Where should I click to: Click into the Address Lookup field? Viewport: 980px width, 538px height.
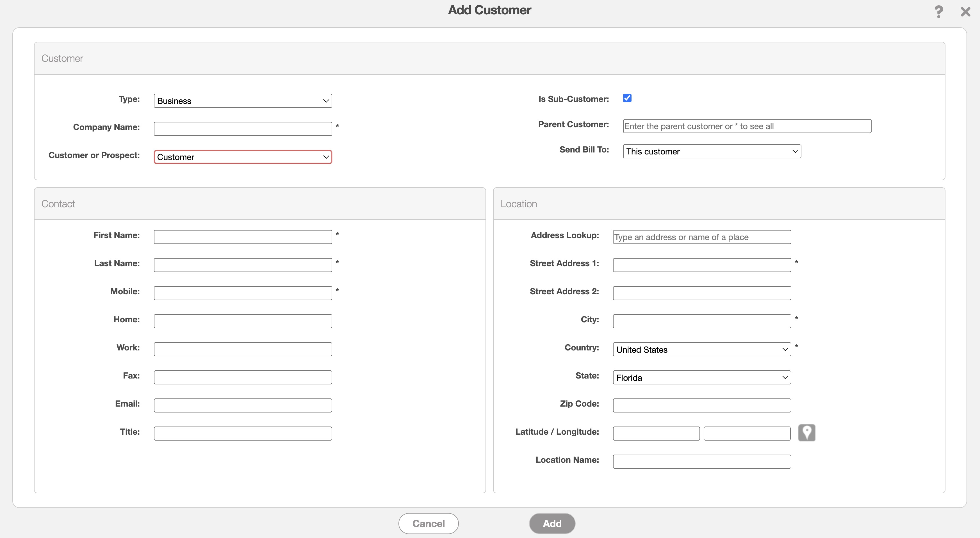pyautogui.click(x=701, y=237)
